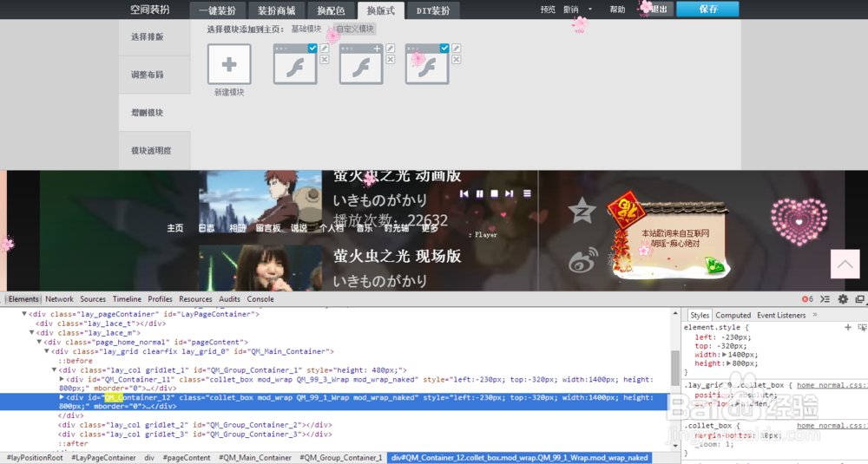Click the Weibo icon

583,260
